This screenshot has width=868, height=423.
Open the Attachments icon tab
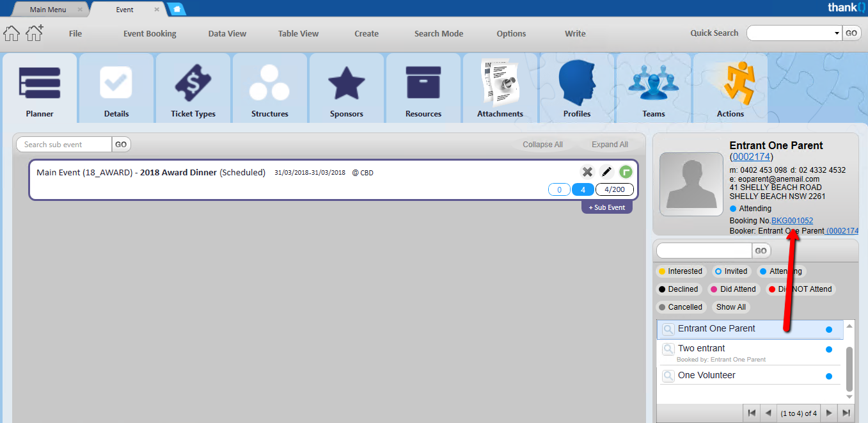[x=500, y=88]
